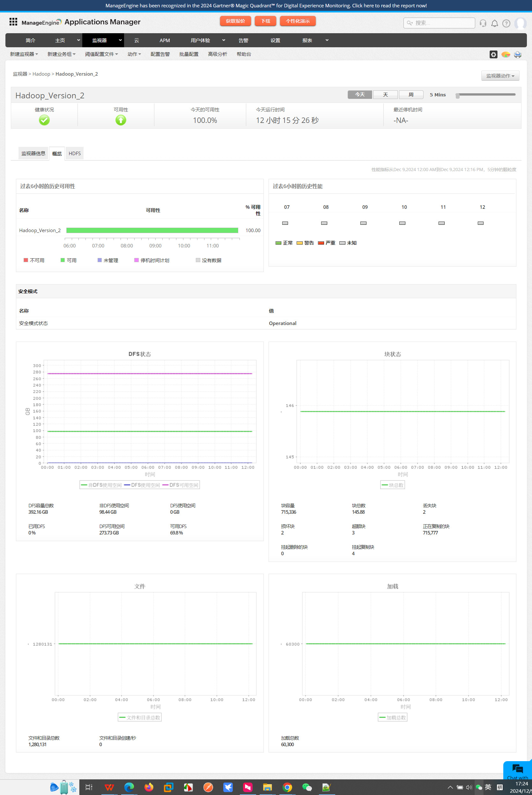Switch time period to 周

point(411,95)
